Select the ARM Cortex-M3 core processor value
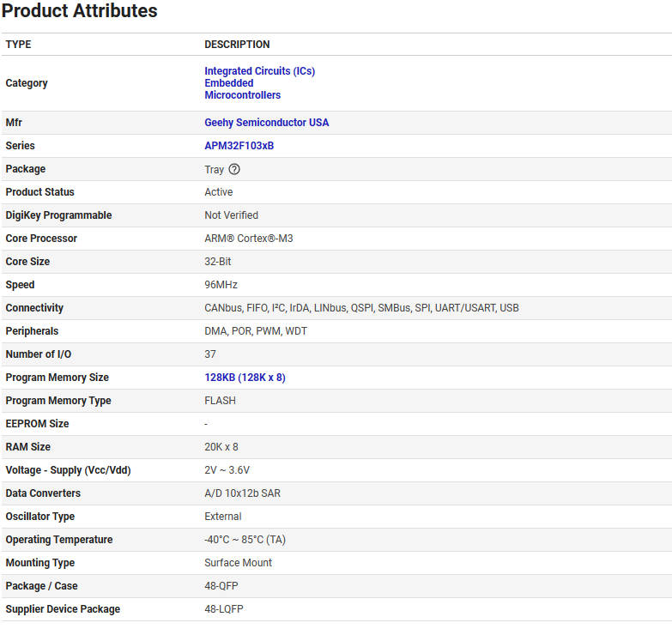672x629 pixels. click(248, 239)
